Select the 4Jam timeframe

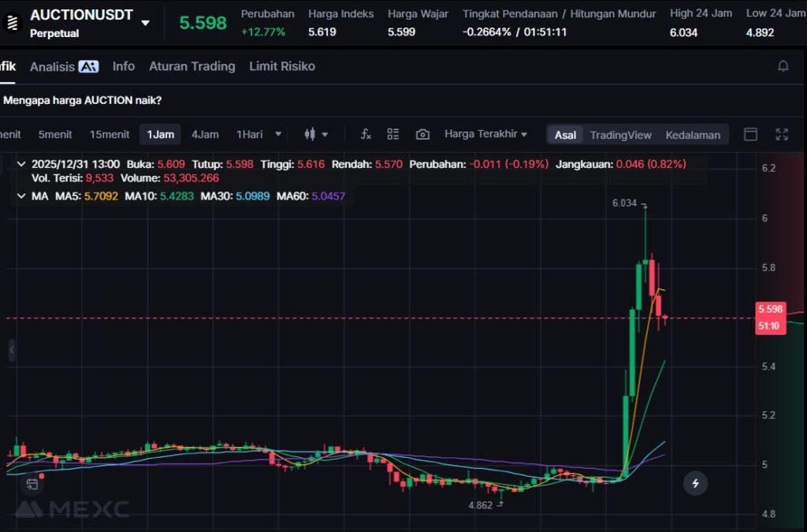205,135
